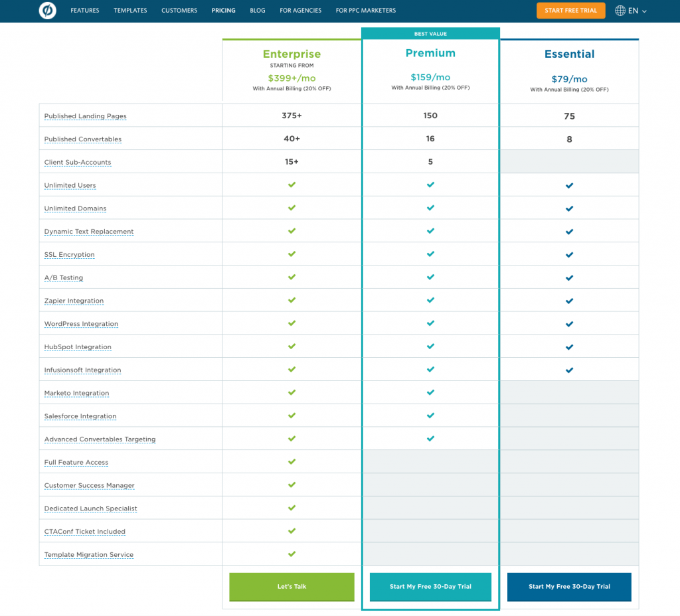Click Essential checkmark for SSL Encryption
Image resolution: width=680 pixels, height=616 pixels.
[569, 255]
